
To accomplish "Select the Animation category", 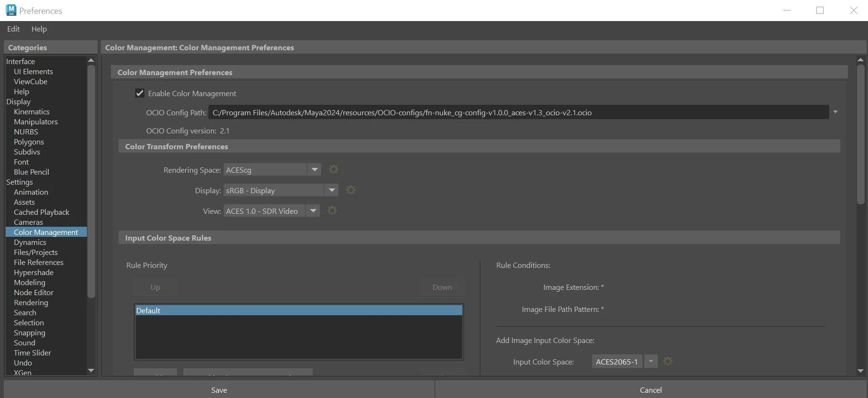I will tap(31, 192).
